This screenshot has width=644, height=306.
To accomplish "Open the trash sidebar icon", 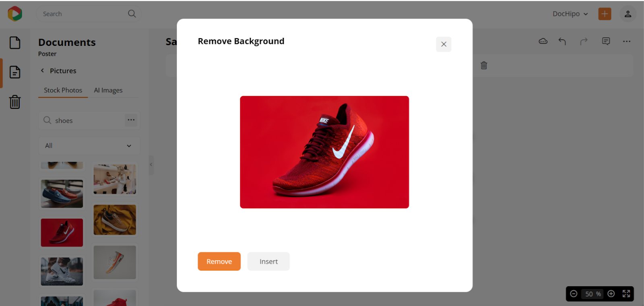I will [x=15, y=101].
